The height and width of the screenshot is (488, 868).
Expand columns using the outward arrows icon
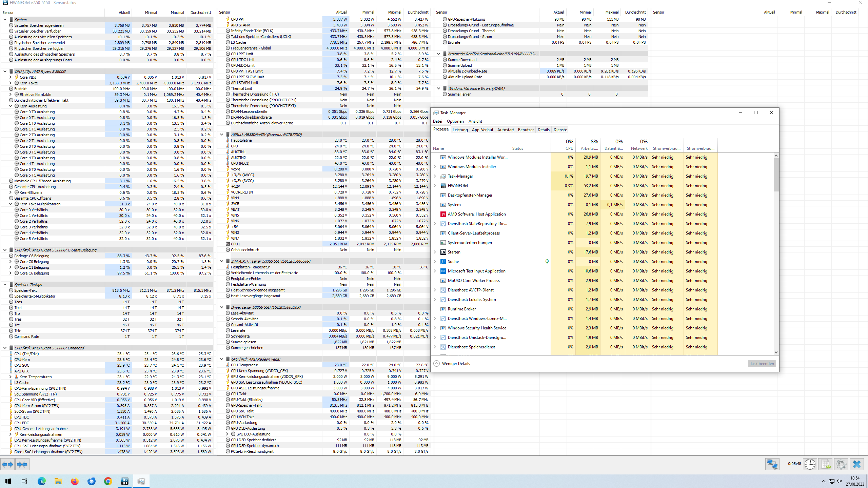click(x=7, y=464)
